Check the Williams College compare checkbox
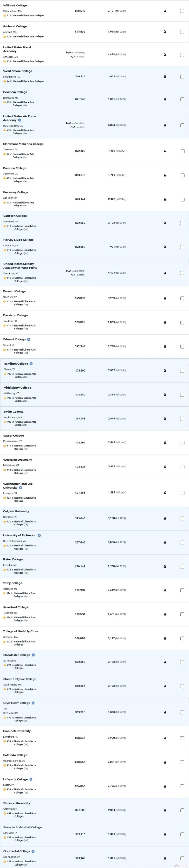 182,11
